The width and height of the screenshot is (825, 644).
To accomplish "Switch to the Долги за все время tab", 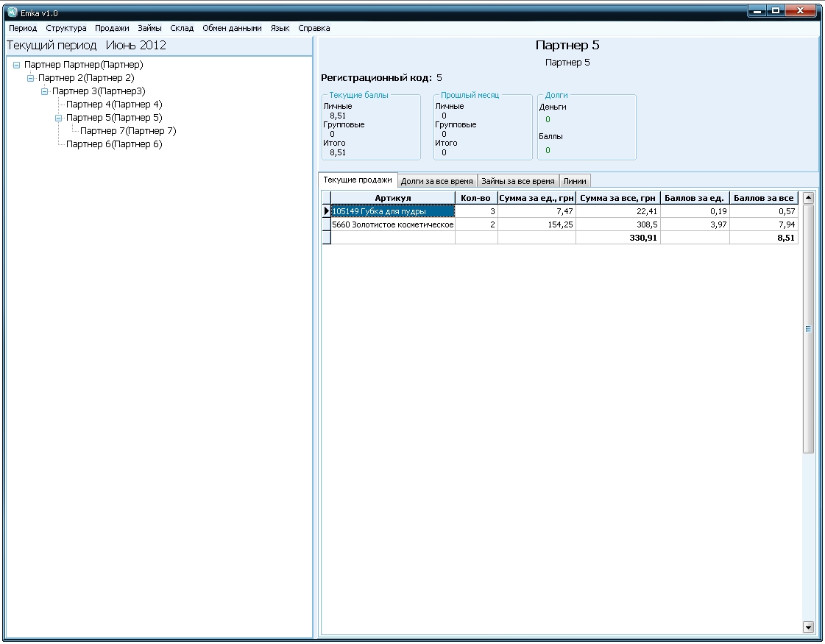I will click(x=437, y=181).
